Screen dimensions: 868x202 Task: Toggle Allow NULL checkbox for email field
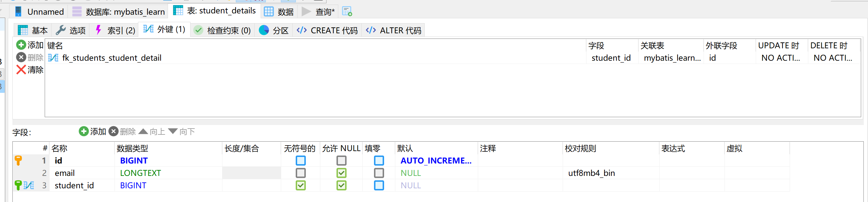(341, 173)
